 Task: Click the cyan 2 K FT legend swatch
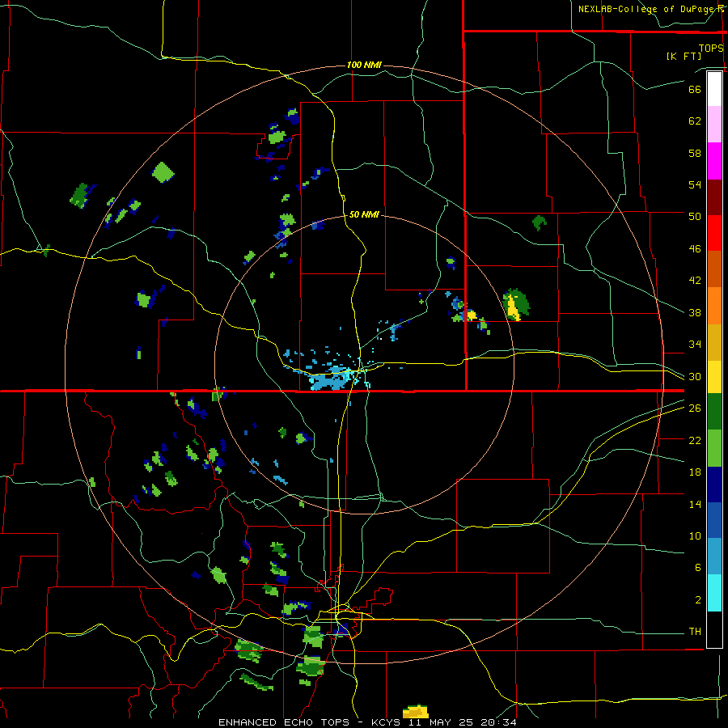714,593
